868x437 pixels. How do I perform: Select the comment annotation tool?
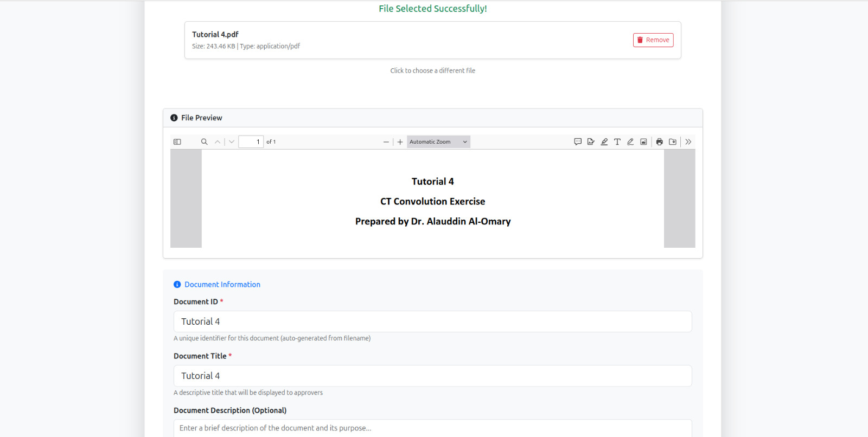[x=578, y=142]
